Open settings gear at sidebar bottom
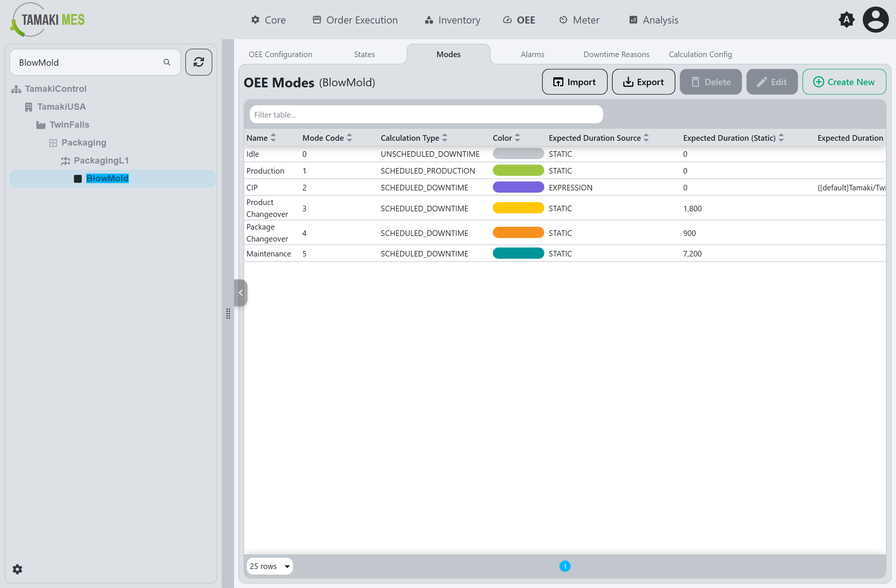The width and height of the screenshot is (896, 588). [x=17, y=569]
